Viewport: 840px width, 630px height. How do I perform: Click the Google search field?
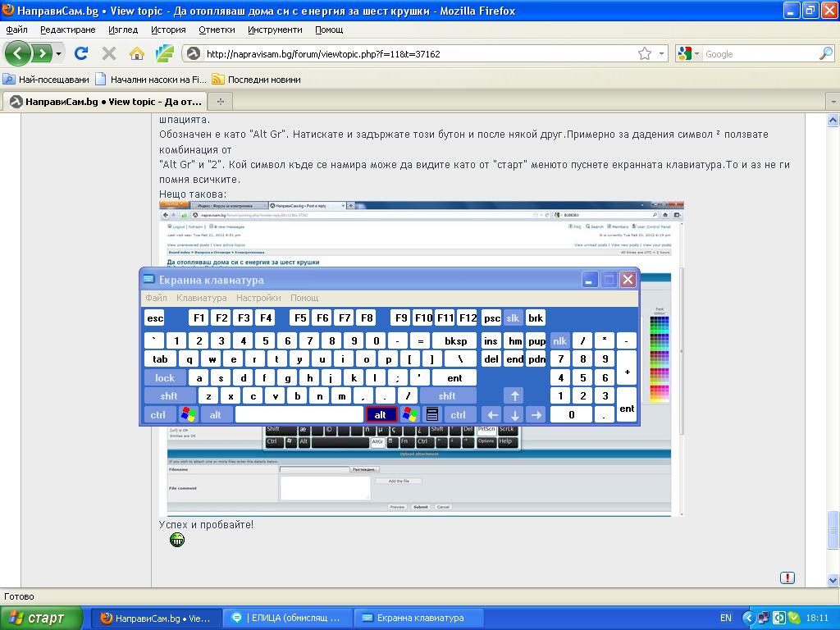(760, 53)
